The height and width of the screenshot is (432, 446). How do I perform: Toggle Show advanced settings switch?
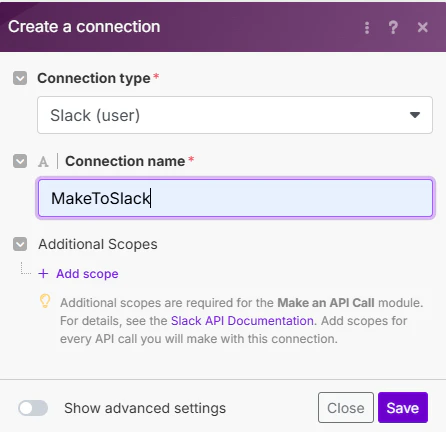click(x=33, y=408)
